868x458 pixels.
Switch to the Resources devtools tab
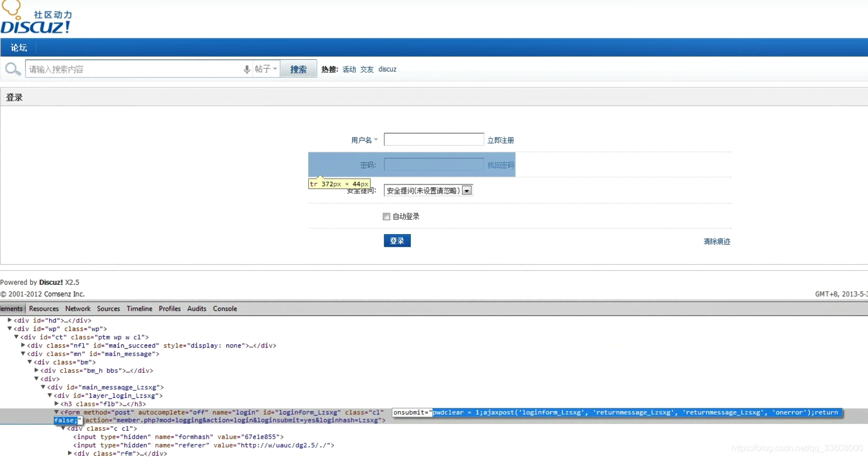coord(44,309)
